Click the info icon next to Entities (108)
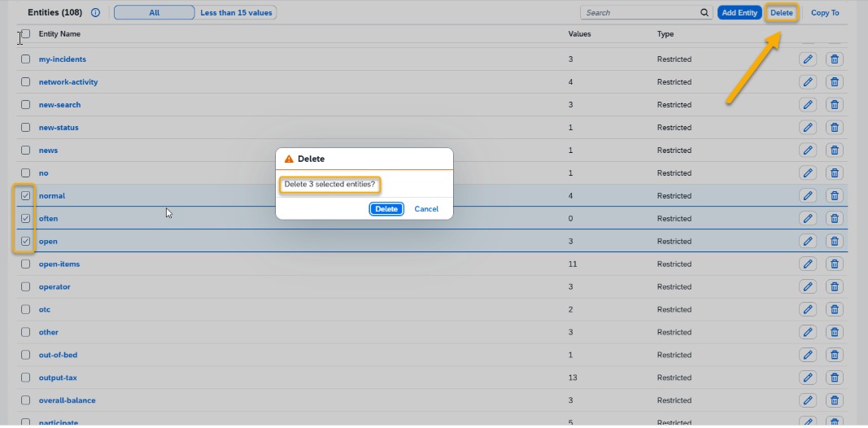This screenshot has width=868, height=428. 95,13
